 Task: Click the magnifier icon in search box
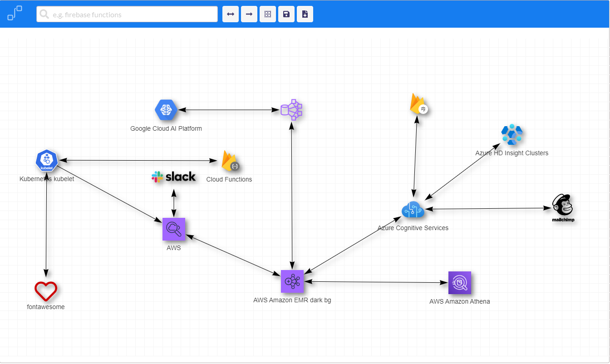point(44,15)
